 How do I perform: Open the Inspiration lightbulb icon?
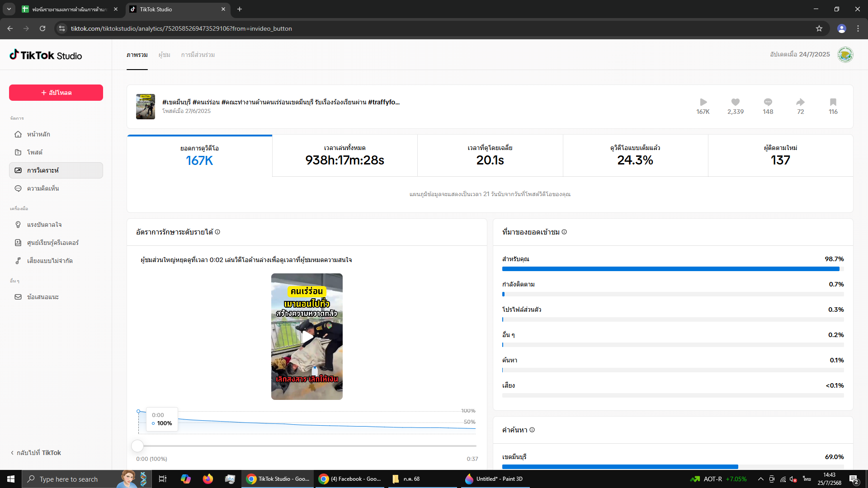click(18, 225)
